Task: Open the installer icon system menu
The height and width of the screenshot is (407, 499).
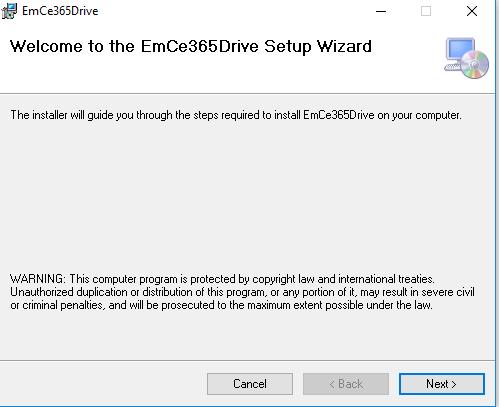Action: pyautogui.click(x=9, y=11)
